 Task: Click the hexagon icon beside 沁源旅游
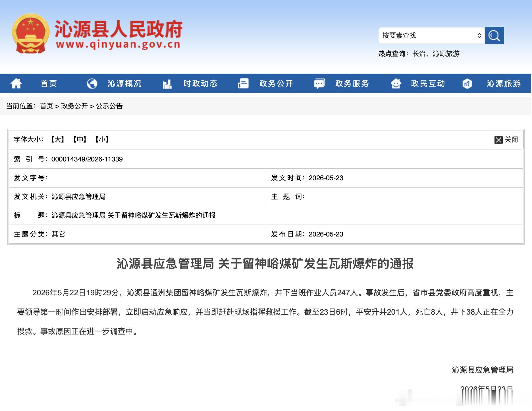coord(467,84)
